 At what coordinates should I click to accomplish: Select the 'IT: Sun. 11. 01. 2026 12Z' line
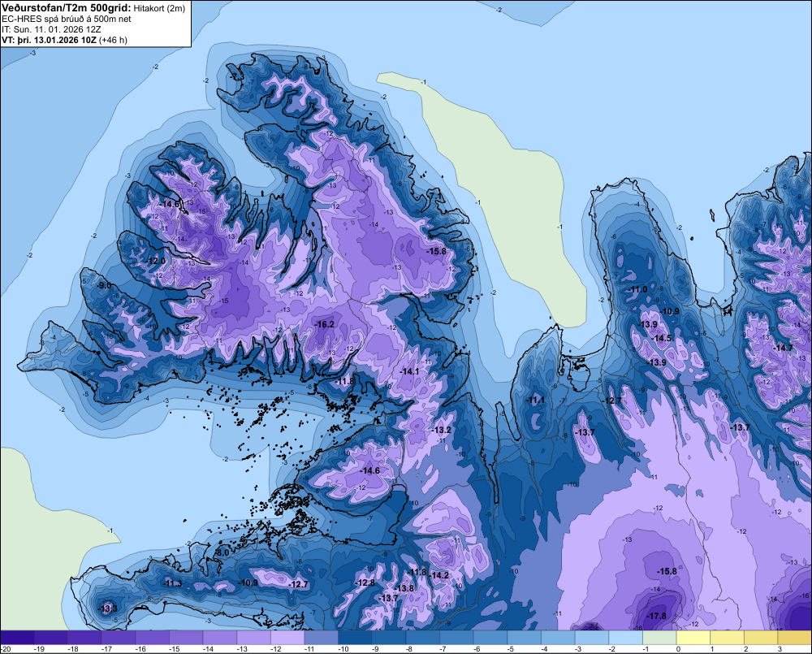(55, 29)
